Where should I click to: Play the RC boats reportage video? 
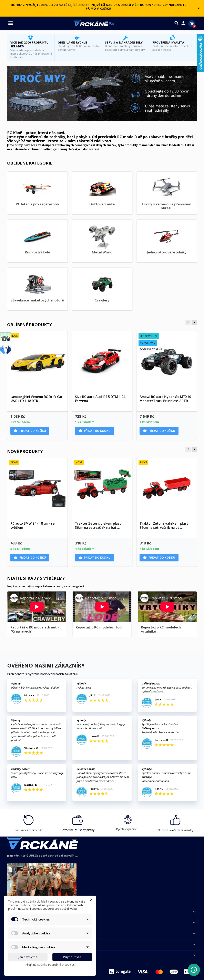tap(102, 607)
